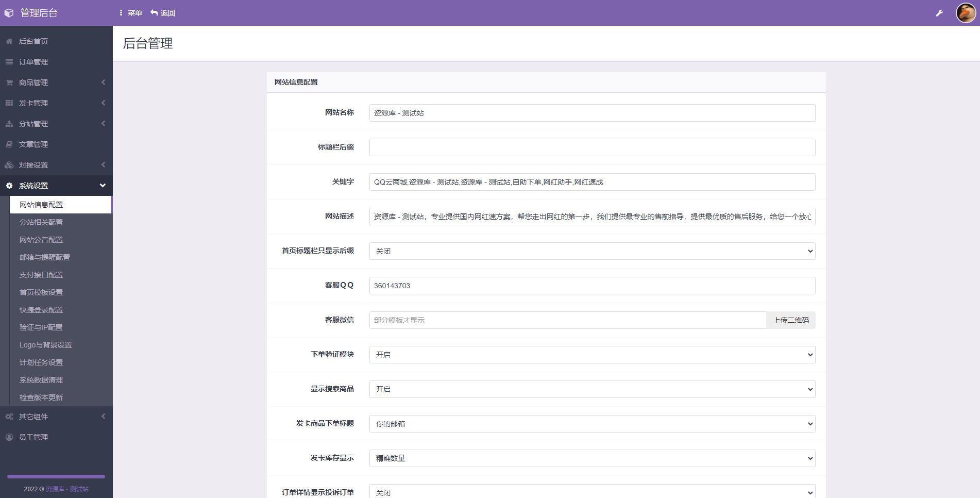
Task: Click the 资源库 - 测试站 footer link
Action: [67, 489]
